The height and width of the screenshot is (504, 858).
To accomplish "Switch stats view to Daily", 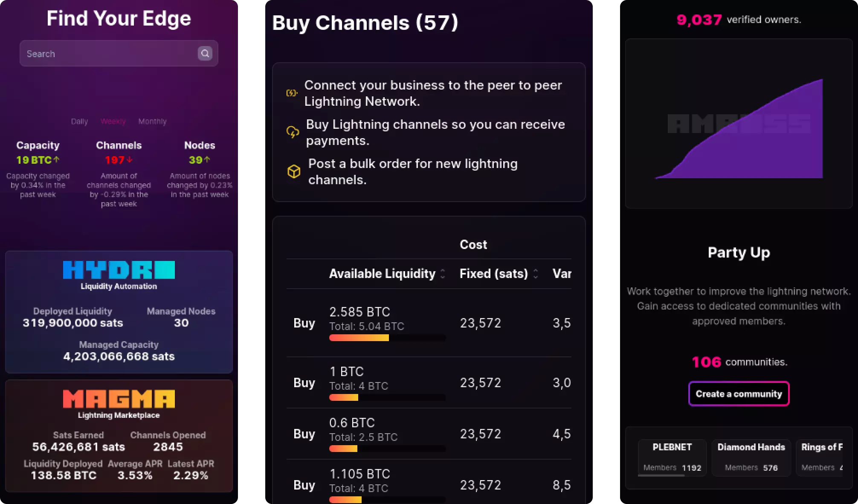I will 79,122.
